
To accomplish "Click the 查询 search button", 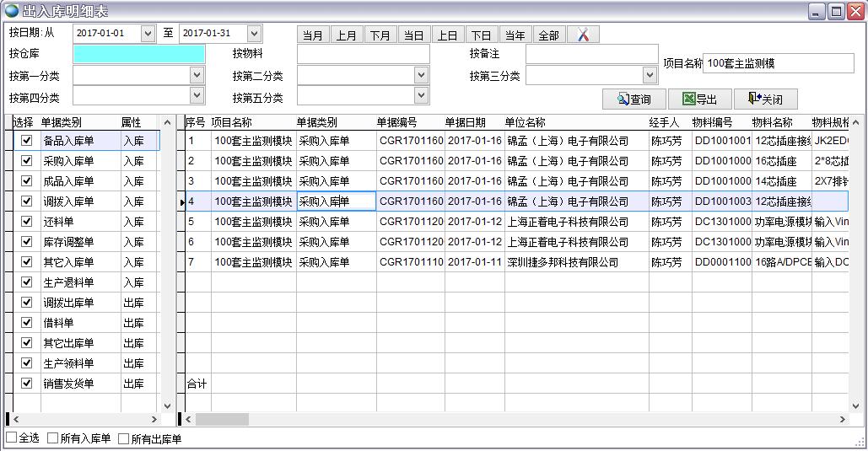I will pos(633,99).
